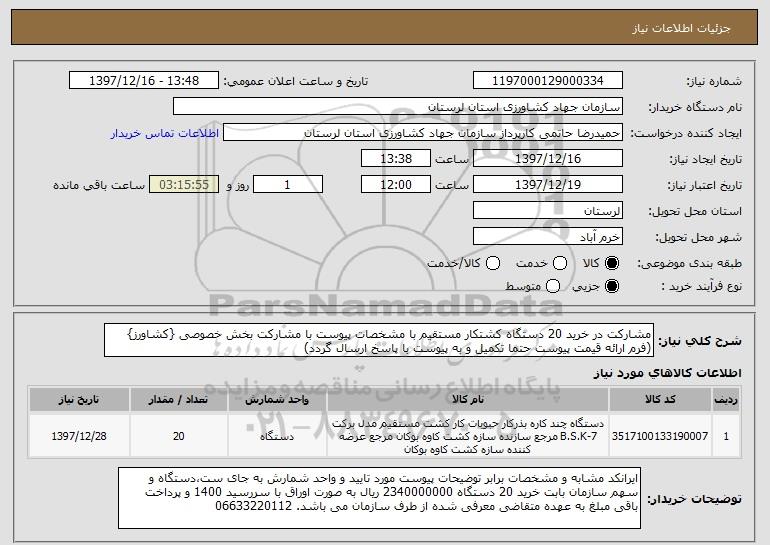This screenshot has height=545, width=770.
Task: Click the unit cell دستگاه
Action: coord(277,436)
